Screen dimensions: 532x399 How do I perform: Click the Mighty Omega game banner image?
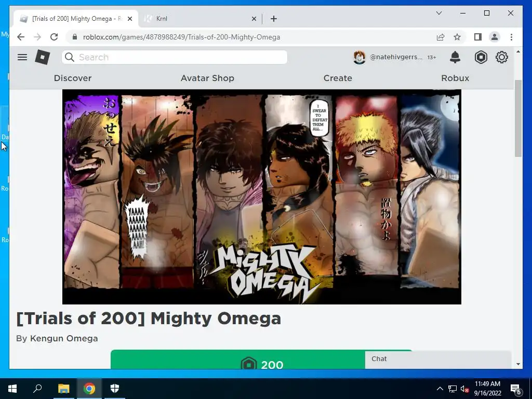[x=262, y=197]
